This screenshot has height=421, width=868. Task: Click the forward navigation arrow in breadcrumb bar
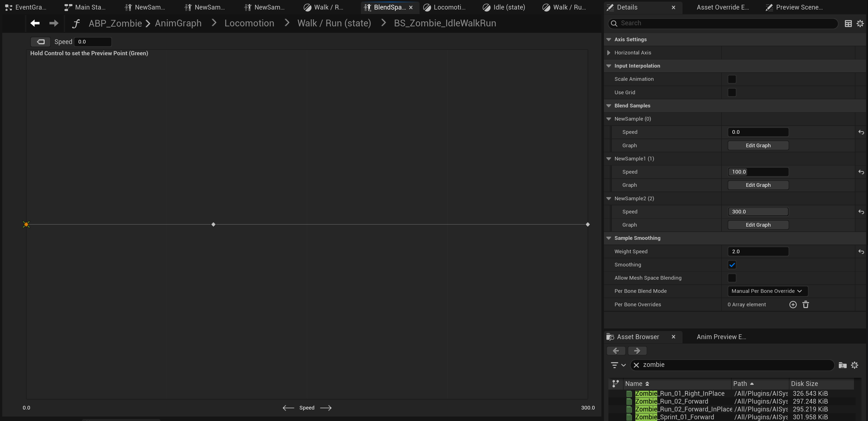coord(54,23)
